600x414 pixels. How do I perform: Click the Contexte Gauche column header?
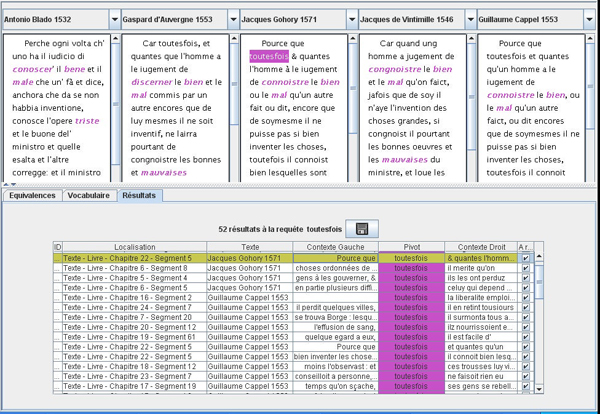point(335,246)
